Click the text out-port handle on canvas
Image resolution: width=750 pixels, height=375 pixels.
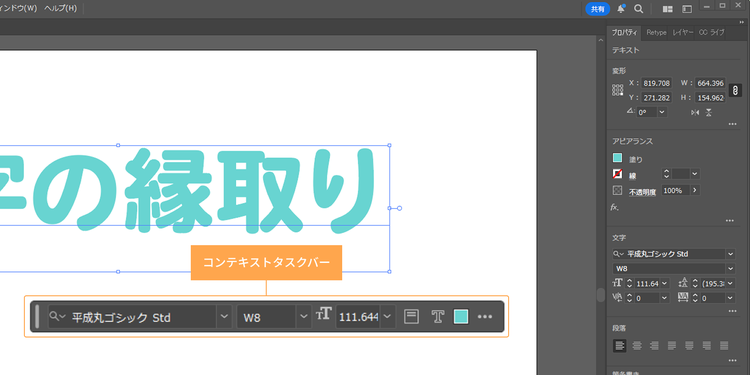coord(399,208)
